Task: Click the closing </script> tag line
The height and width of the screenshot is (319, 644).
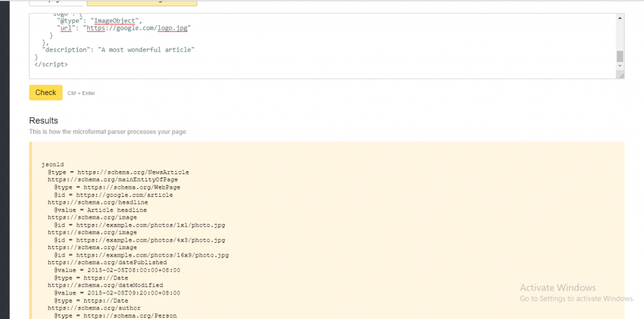Action: click(x=52, y=65)
